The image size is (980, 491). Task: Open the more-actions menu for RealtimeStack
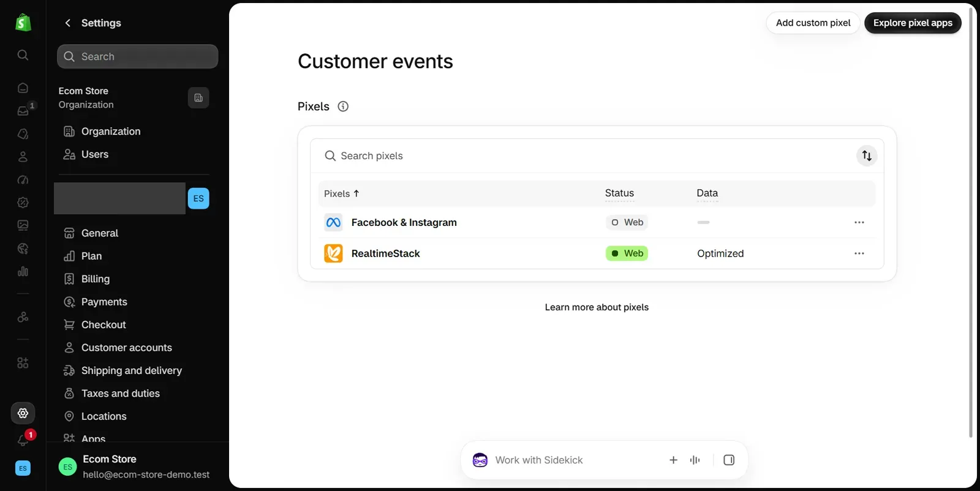point(859,253)
